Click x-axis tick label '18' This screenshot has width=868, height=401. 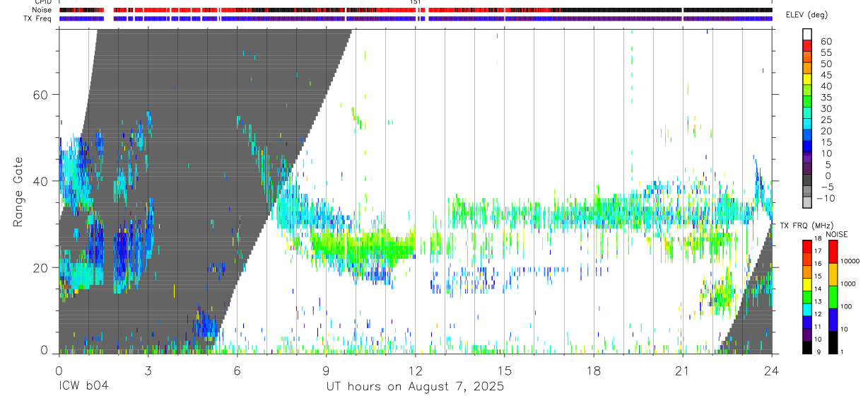(x=593, y=371)
